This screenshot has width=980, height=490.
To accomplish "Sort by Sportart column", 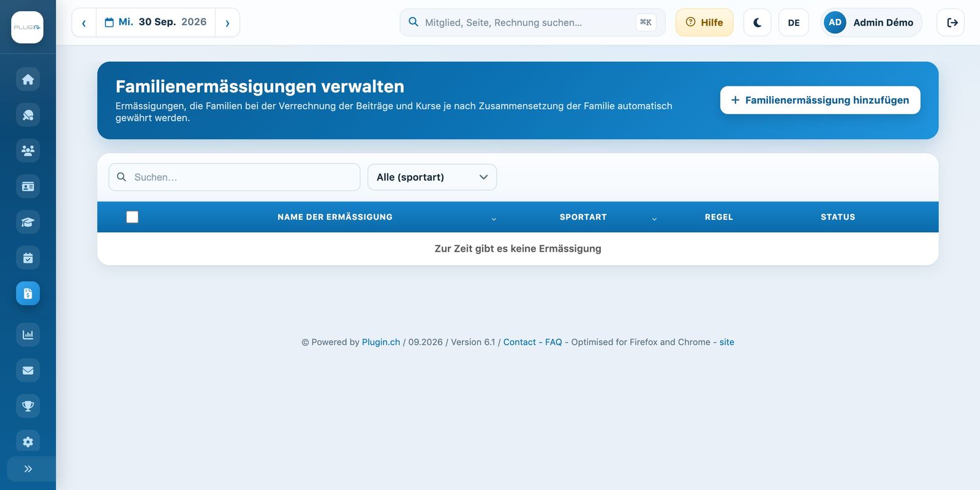I will pos(583,217).
